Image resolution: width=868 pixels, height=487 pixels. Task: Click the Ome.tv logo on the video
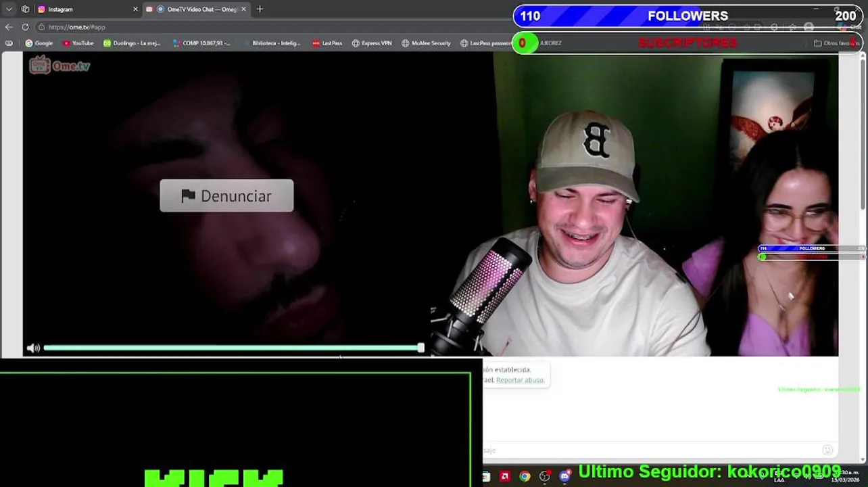tap(59, 65)
